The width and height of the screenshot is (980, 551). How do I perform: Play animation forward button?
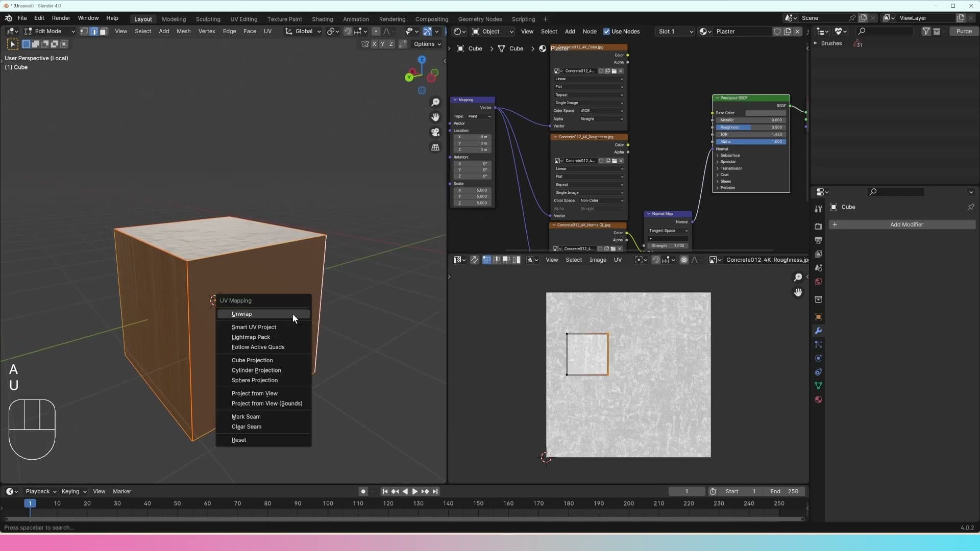(x=414, y=491)
